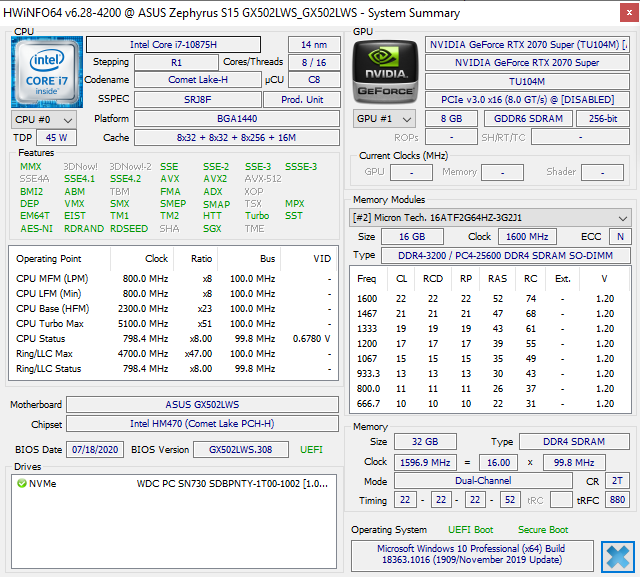The image size is (640, 577).
Task: Close the System Summary window
Action: pos(629,13)
